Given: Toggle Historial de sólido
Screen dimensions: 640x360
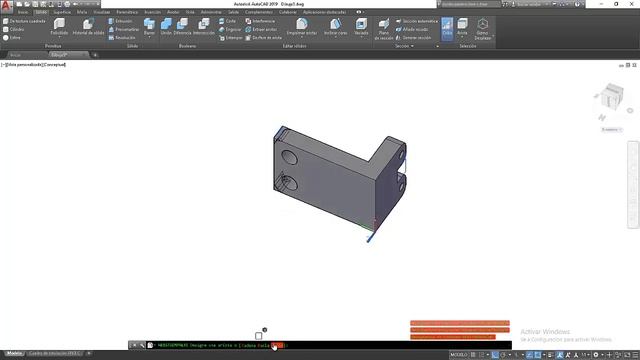Looking at the screenshot, I should coord(88,27).
